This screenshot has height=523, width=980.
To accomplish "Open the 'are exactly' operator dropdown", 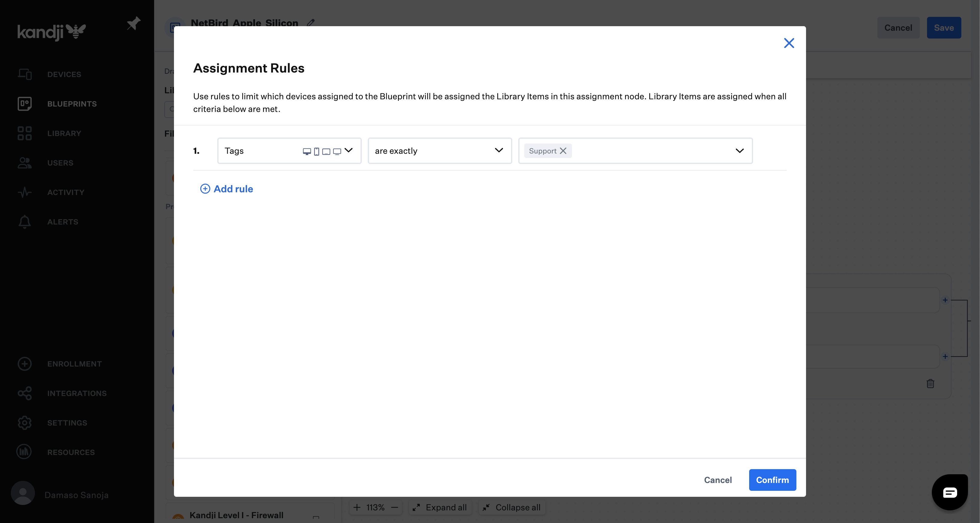I will coord(439,151).
